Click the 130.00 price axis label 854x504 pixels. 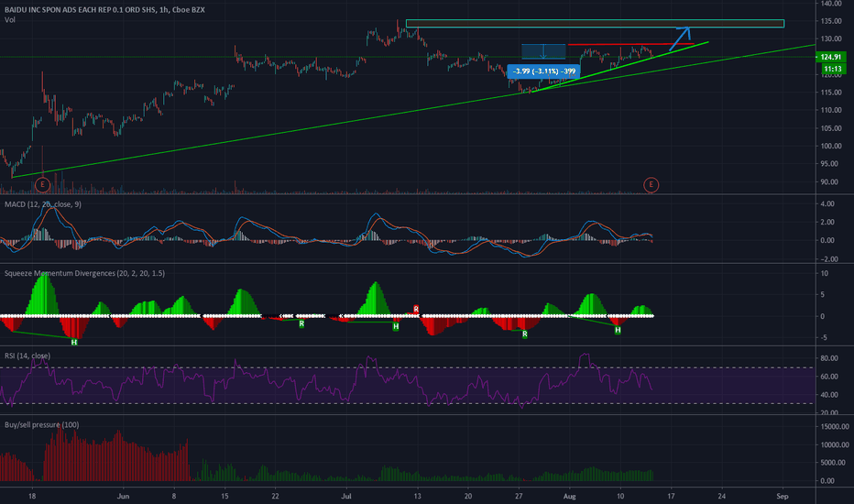(x=831, y=38)
